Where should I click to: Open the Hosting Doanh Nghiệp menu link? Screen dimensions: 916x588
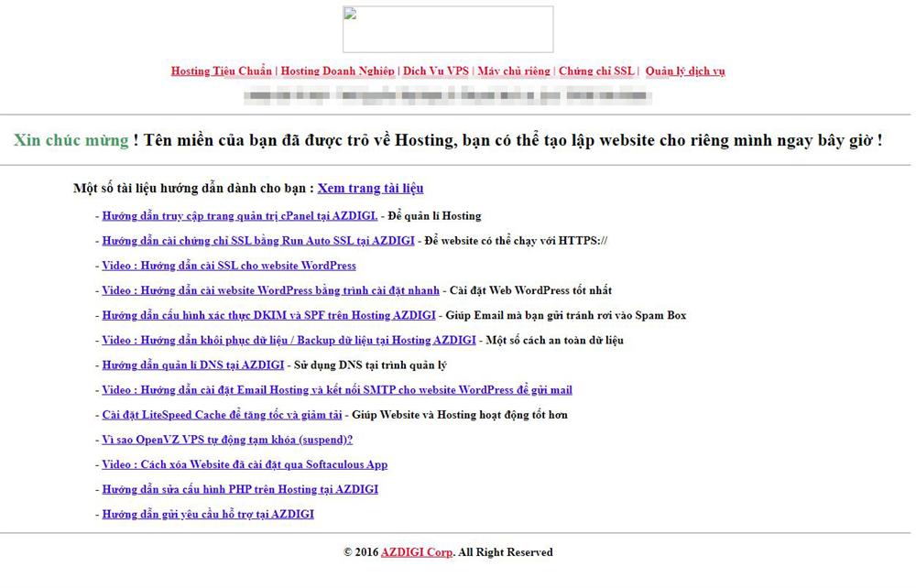338,71
